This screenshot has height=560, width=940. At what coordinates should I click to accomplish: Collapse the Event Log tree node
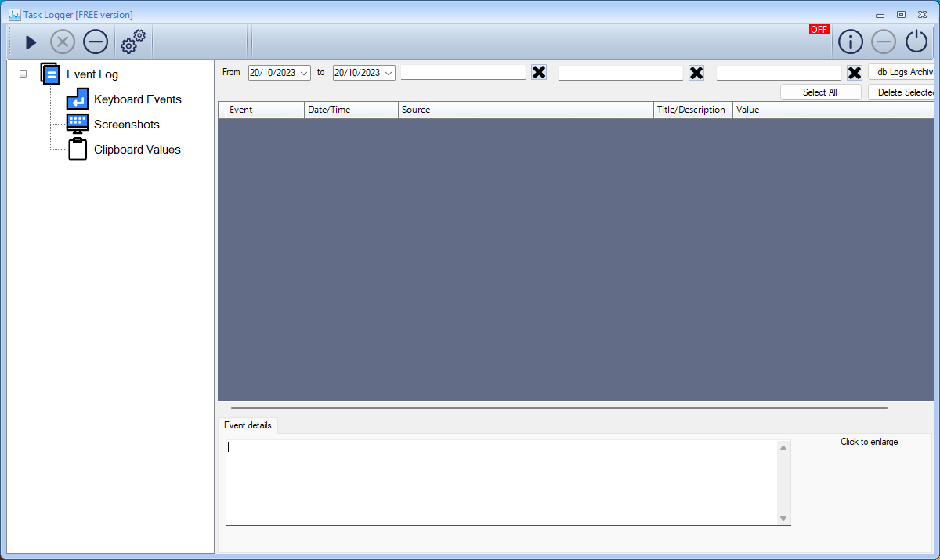tap(23, 74)
